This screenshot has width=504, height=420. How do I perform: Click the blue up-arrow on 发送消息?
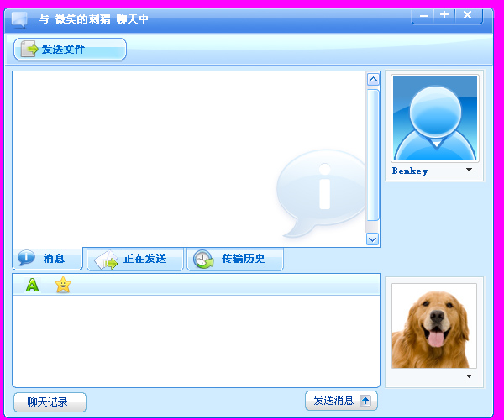click(x=365, y=401)
